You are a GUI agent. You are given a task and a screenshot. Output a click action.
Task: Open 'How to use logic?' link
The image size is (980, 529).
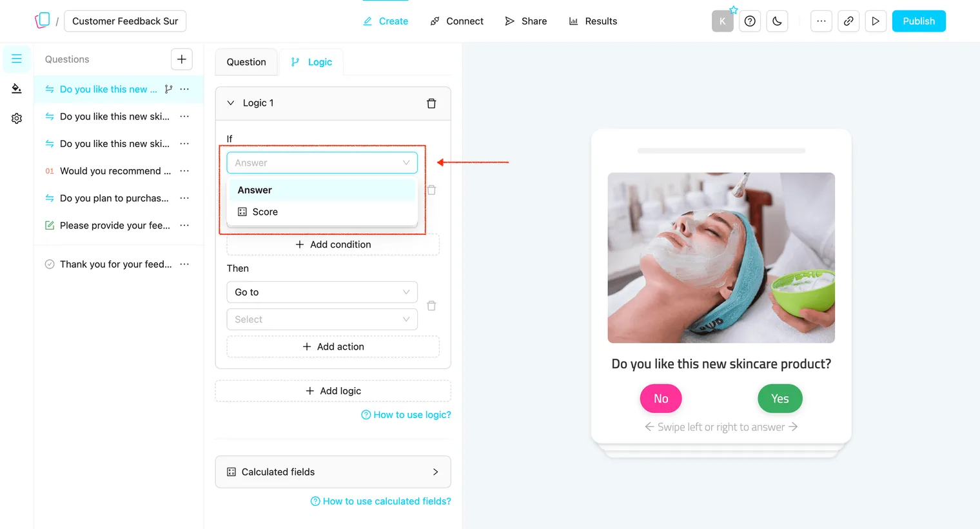[406, 415]
